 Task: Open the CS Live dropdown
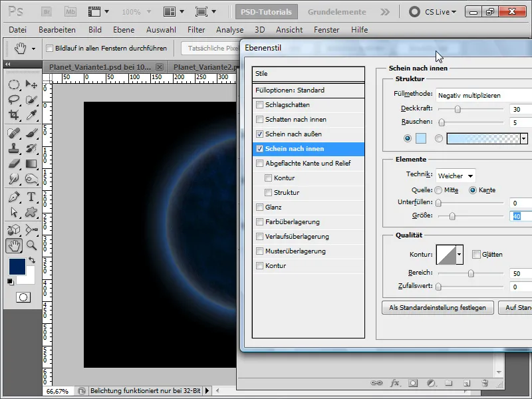point(440,12)
